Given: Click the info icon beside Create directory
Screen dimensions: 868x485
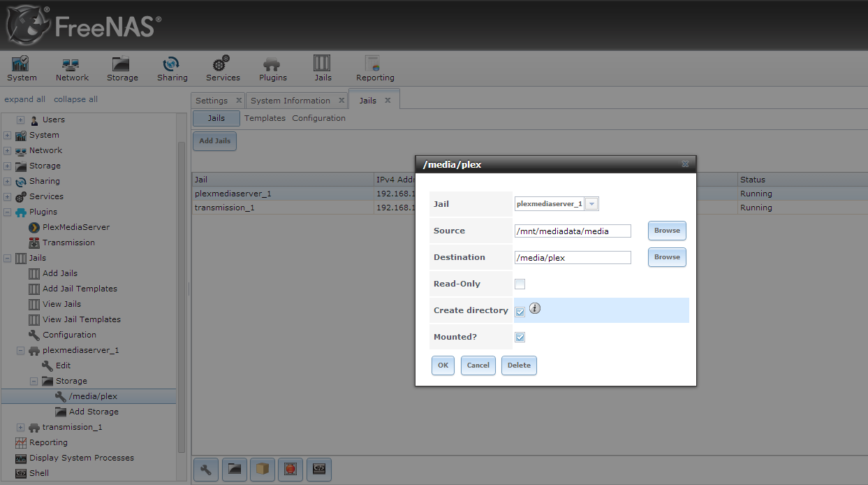Looking at the screenshot, I should (535, 308).
